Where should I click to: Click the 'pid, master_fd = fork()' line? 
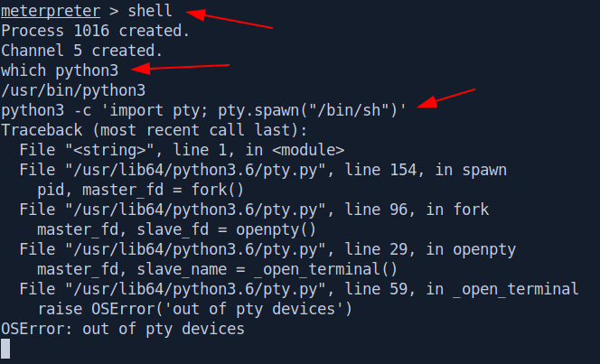[x=140, y=190]
